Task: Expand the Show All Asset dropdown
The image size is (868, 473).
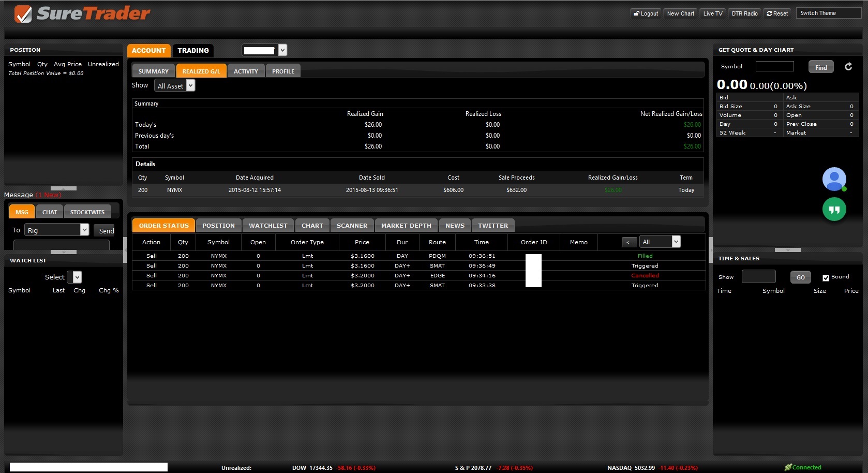Action: click(x=174, y=85)
